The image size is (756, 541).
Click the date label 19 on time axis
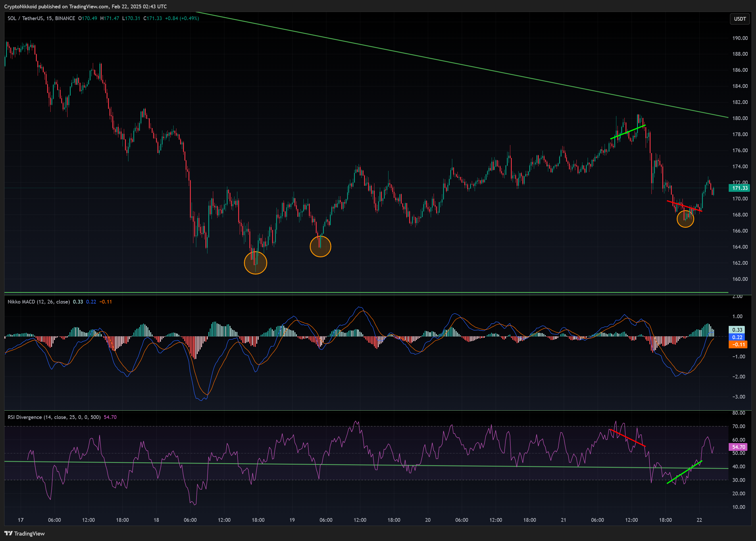pos(292,520)
